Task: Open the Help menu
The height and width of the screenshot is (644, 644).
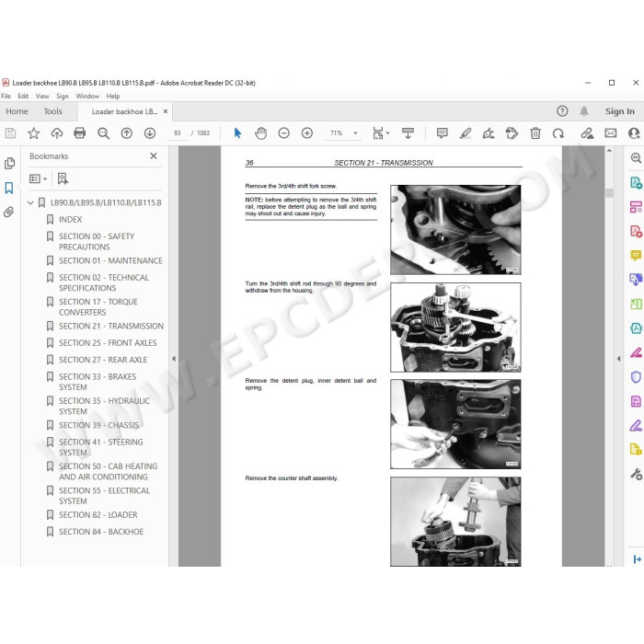Action: [113, 96]
